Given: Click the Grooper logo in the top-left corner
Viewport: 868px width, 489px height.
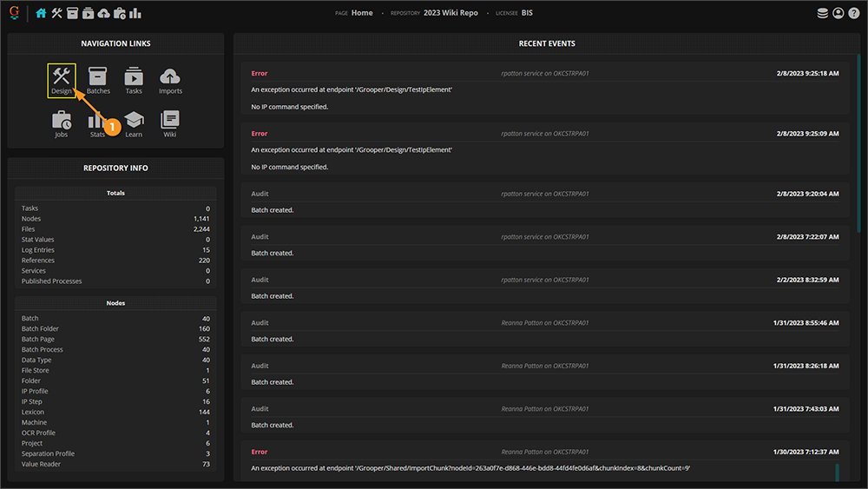Looking at the screenshot, I should pyautogui.click(x=14, y=13).
